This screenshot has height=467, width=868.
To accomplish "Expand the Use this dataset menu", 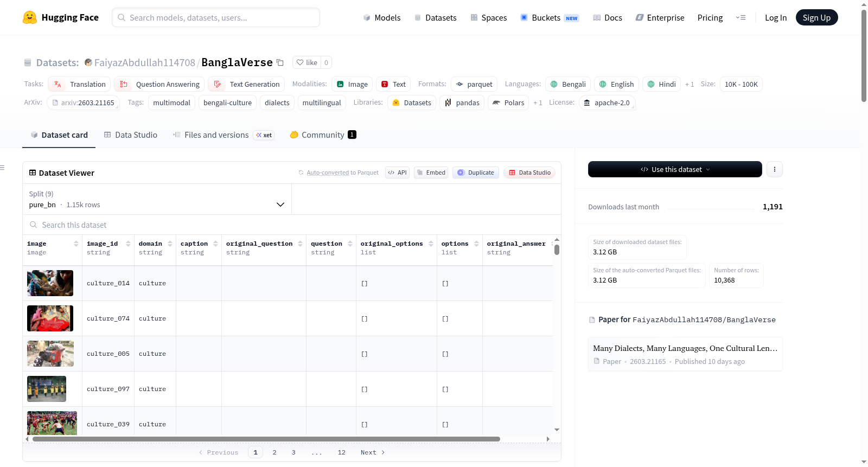I will [675, 169].
